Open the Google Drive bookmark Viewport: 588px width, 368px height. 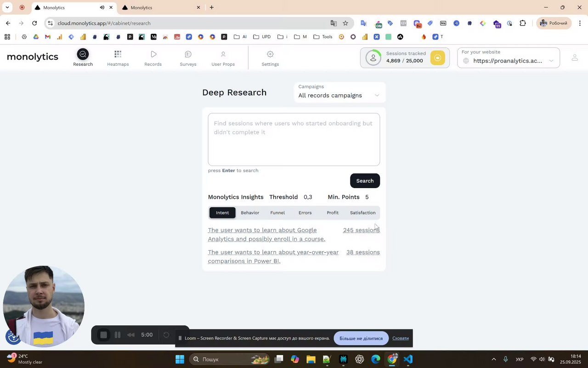(36, 37)
